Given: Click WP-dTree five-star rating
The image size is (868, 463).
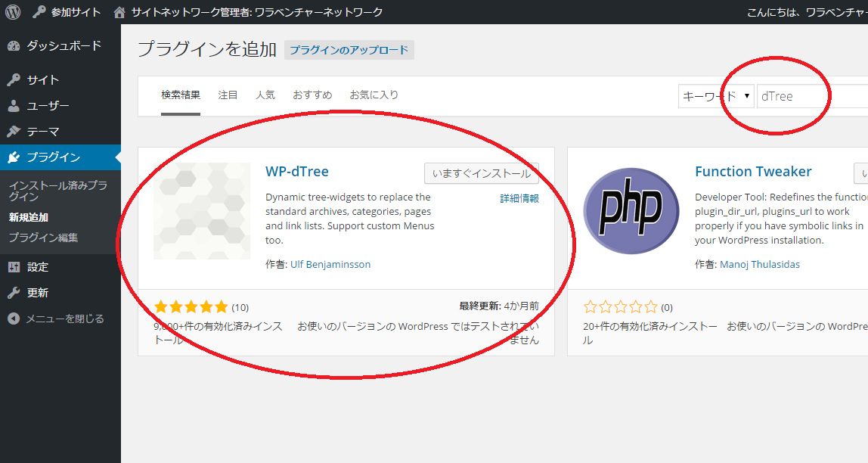Looking at the screenshot, I should (191, 307).
